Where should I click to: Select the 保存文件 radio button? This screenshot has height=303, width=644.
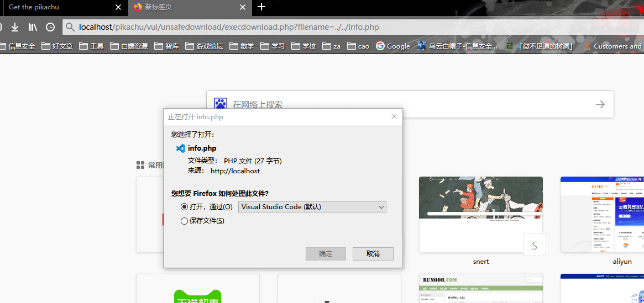(185, 221)
